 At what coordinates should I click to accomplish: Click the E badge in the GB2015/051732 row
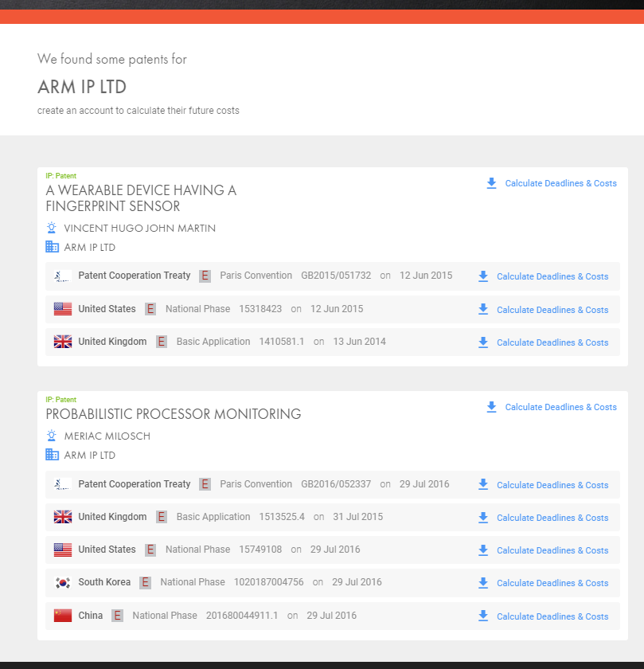205,276
